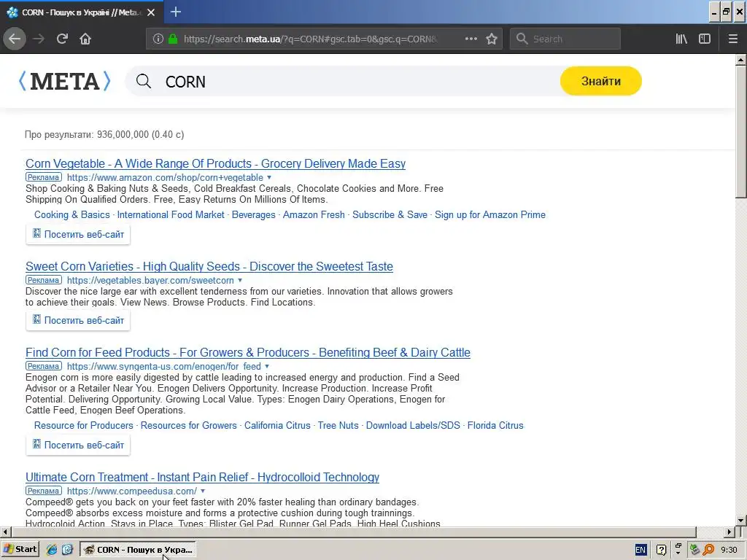
Task: Click the Start button on taskbar
Action: (x=20, y=549)
